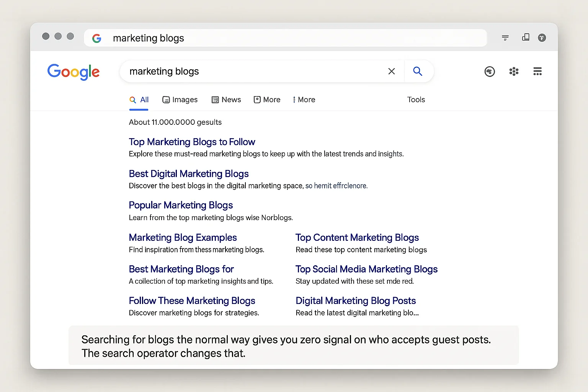Open the list menu icon beside the avatar
The height and width of the screenshot is (392, 588).
click(537, 71)
